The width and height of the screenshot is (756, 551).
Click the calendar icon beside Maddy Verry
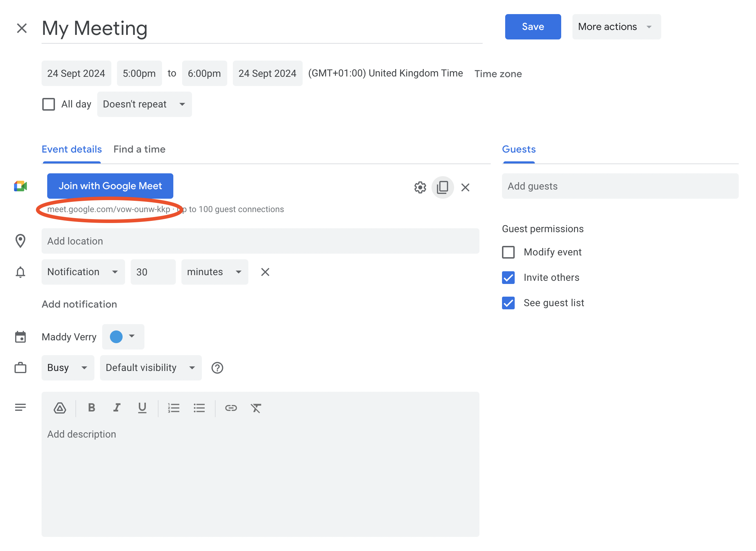click(20, 337)
